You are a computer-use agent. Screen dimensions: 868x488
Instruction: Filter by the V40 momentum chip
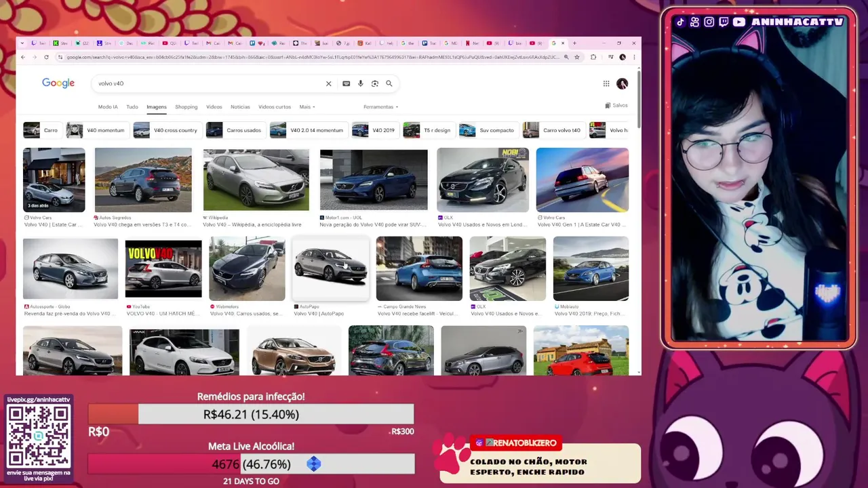tap(97, 130)
